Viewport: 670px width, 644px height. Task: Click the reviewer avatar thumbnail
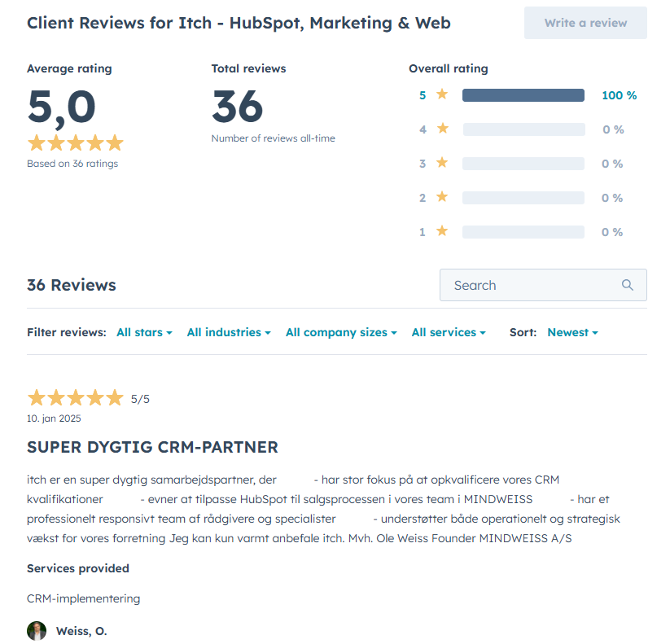37,631
